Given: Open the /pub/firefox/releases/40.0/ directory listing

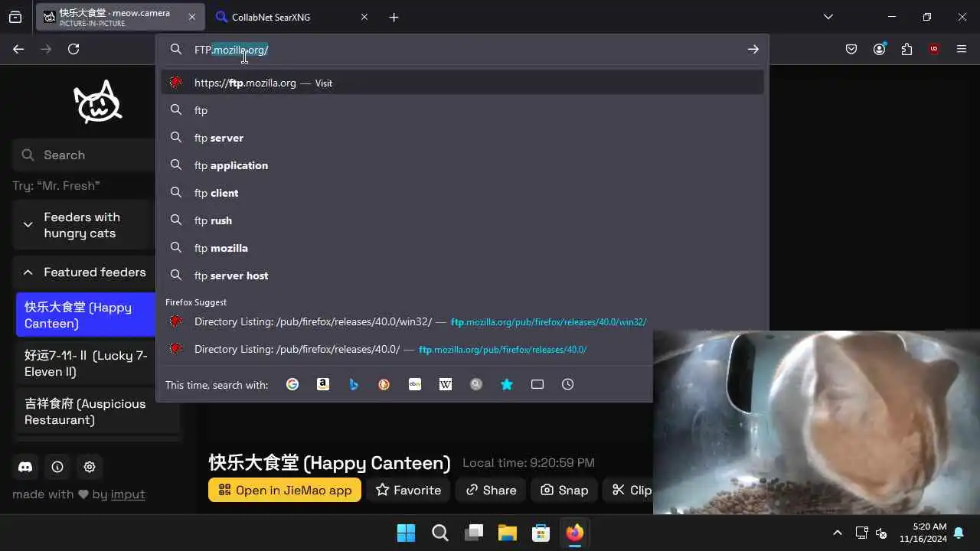Looking at the screenshot, I should (407, 349).
